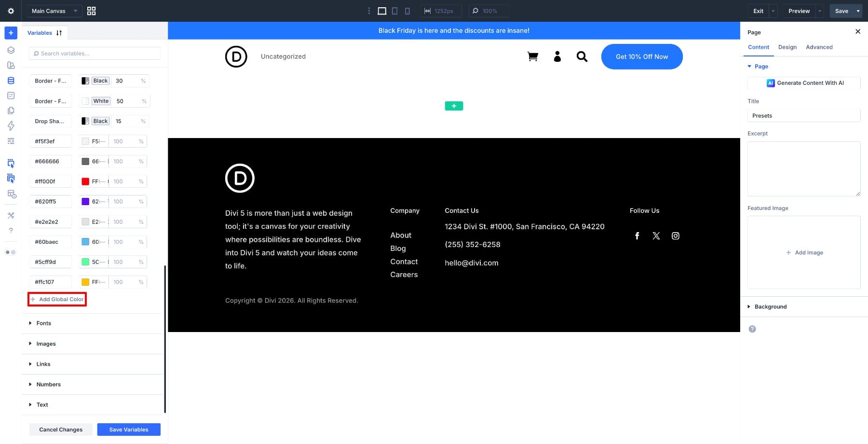
Task: Click the About footer link
Action: [x=401, y=235]
